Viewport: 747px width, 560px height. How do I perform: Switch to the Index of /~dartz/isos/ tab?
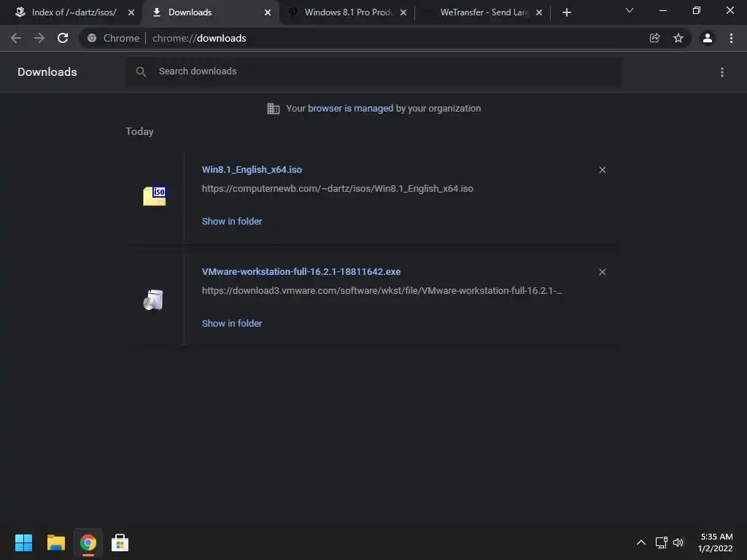click(x=74, y=12)
